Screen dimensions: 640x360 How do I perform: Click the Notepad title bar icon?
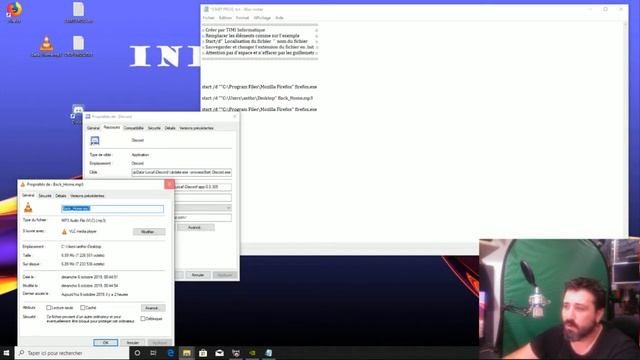206,9
